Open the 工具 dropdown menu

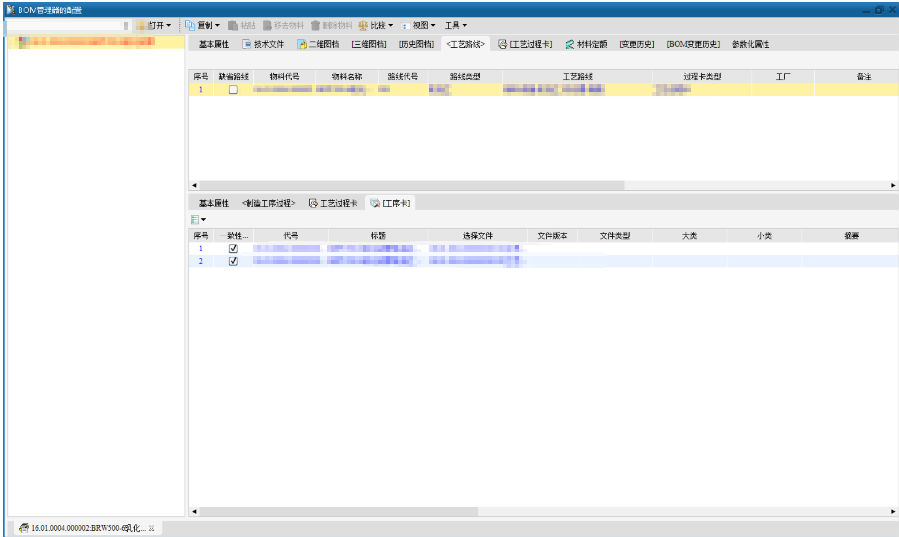[456, 25]
